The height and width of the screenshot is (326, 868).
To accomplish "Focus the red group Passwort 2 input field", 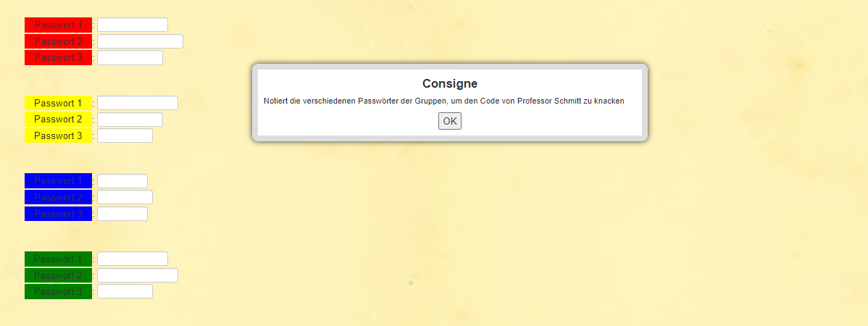I will pyautogui.click(x=140, y=41).
